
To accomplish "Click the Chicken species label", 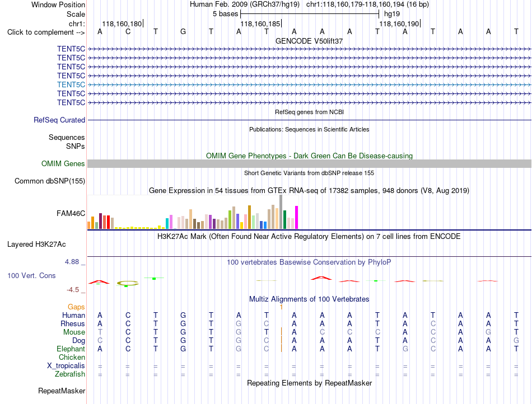I will tap(72, 357).
